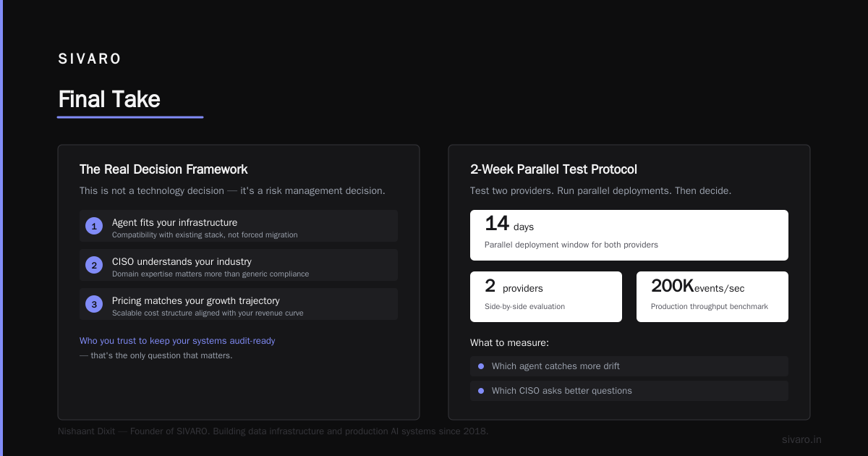The width and height of the screenshot is (868, 456).
Task: Click 'Production throughput benchmark' caption
Action: coord(710,306)
